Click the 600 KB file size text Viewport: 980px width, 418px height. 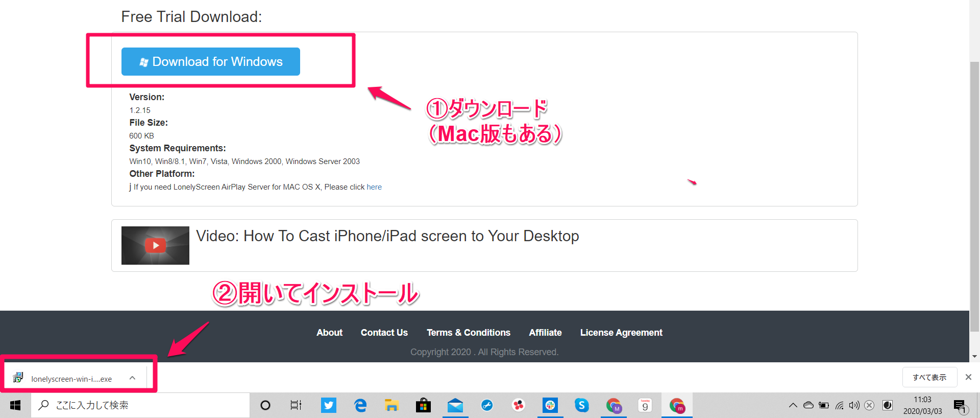[141, 136]
